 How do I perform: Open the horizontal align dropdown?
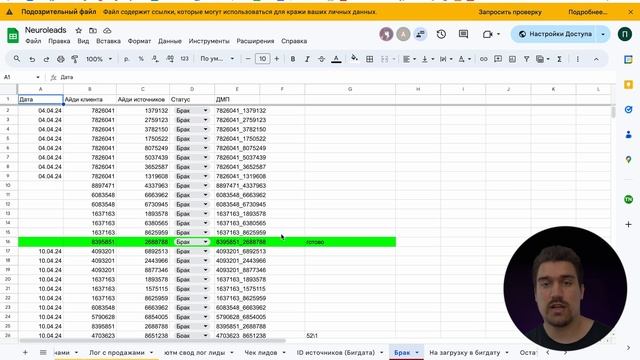[x=409, y=59]
